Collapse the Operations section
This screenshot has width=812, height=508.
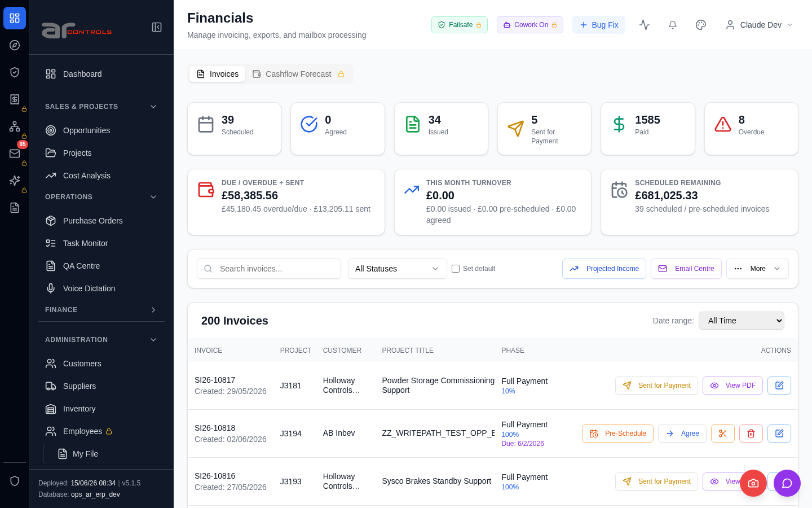tap(101, 197)
